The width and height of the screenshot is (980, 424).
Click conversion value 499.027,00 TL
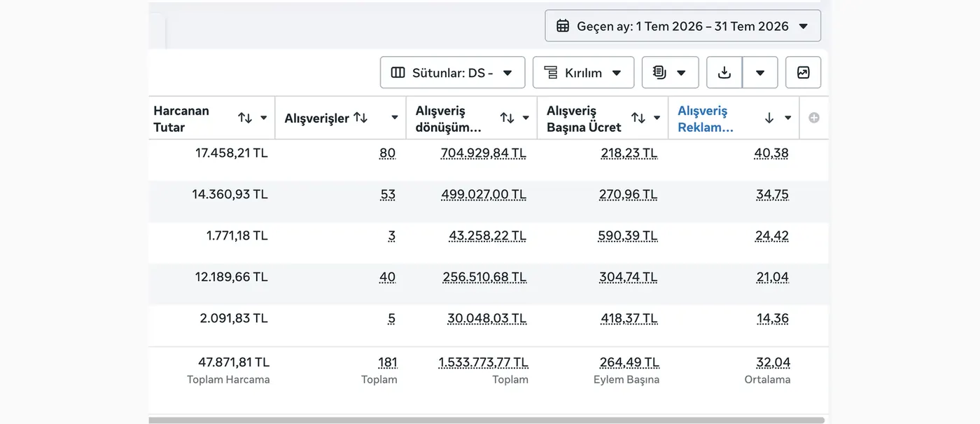[484, 195]
